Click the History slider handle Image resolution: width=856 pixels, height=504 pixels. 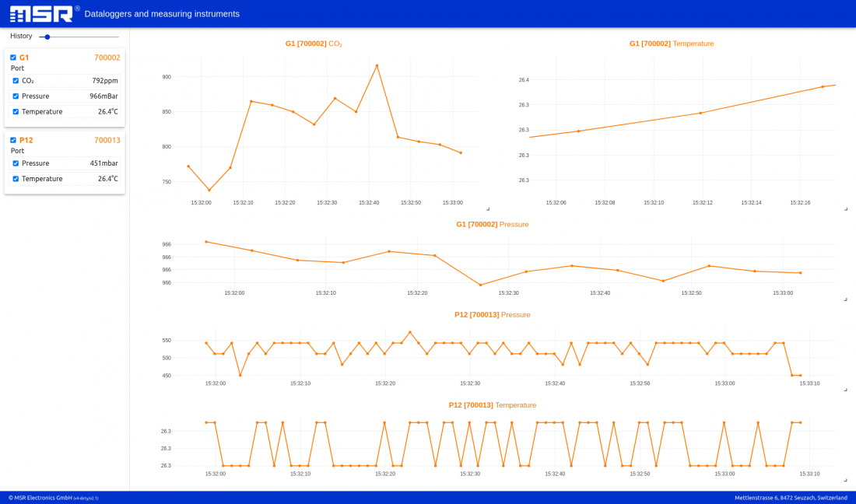[47, 36]
